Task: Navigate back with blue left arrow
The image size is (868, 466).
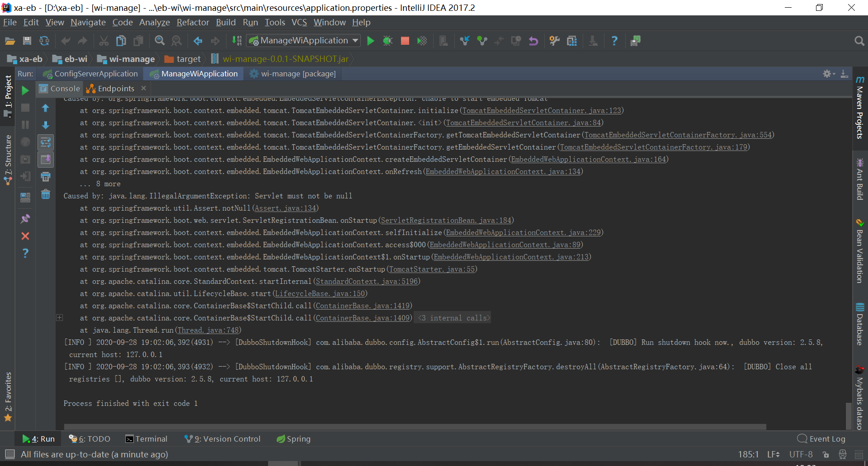Action: point(198,41)
